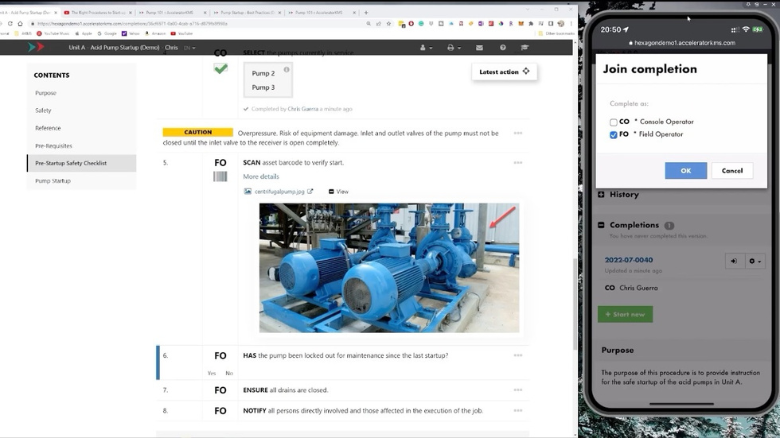This screenshot has width=780, height=439.
Task: Click the image file icon before centrifugalpump.jpg
Action: (248, 191)
